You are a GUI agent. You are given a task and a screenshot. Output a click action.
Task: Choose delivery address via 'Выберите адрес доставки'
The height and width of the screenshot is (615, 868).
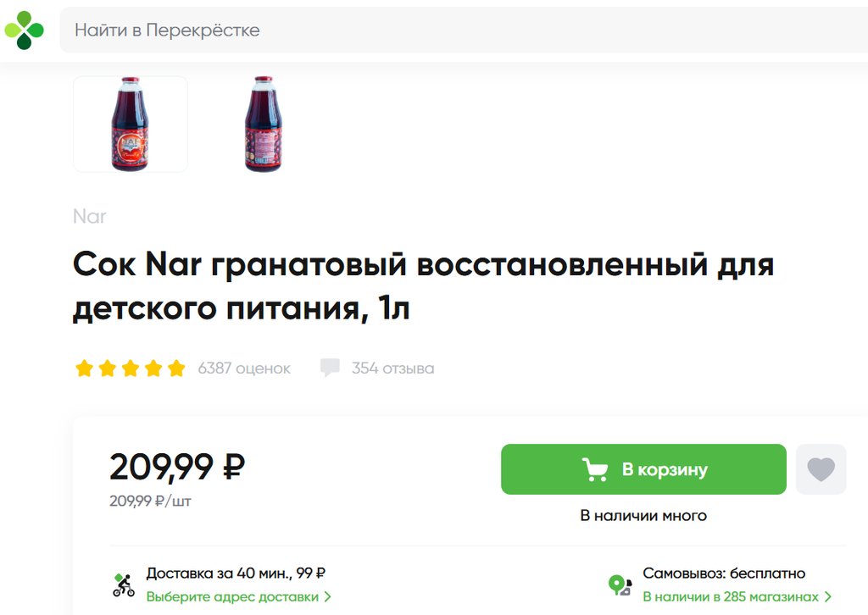coord(232,596)
